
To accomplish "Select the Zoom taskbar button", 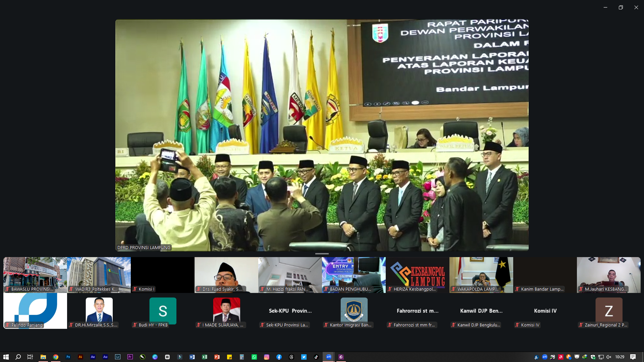I will 329,357.
